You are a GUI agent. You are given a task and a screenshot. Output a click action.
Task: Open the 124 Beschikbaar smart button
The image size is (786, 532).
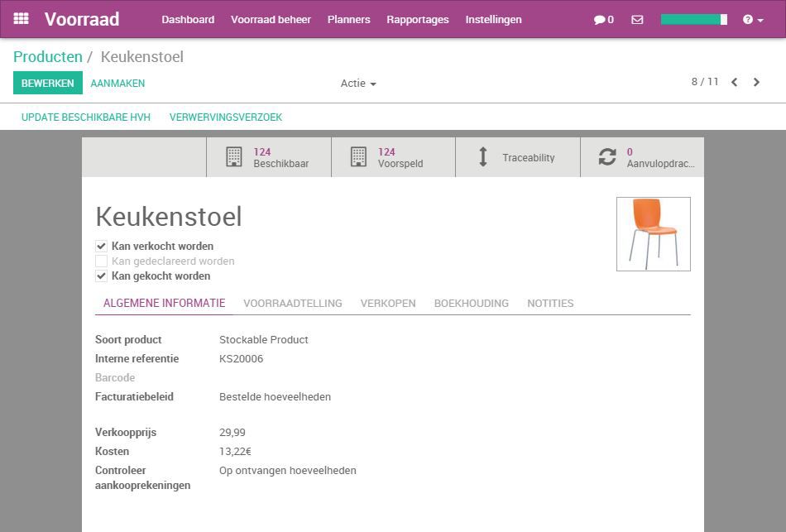(x=266, y=156)
